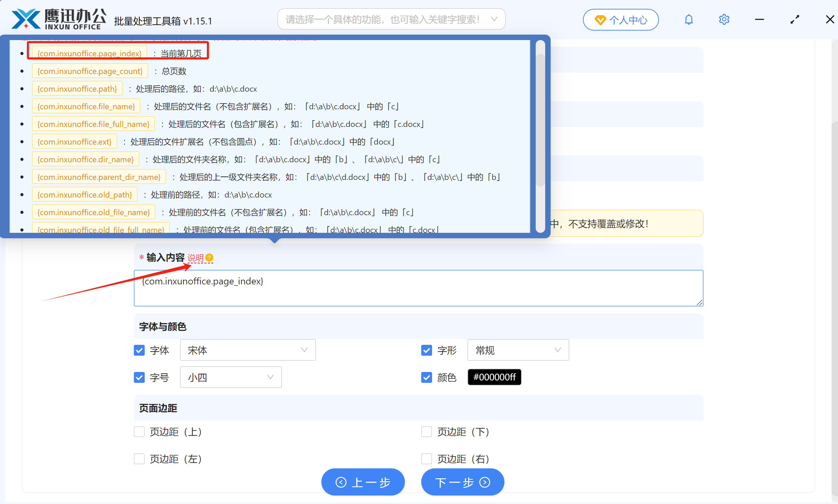Uncheck the 颜色 checkbox
The image size is (838, 504).
click(x=426, y=377)
